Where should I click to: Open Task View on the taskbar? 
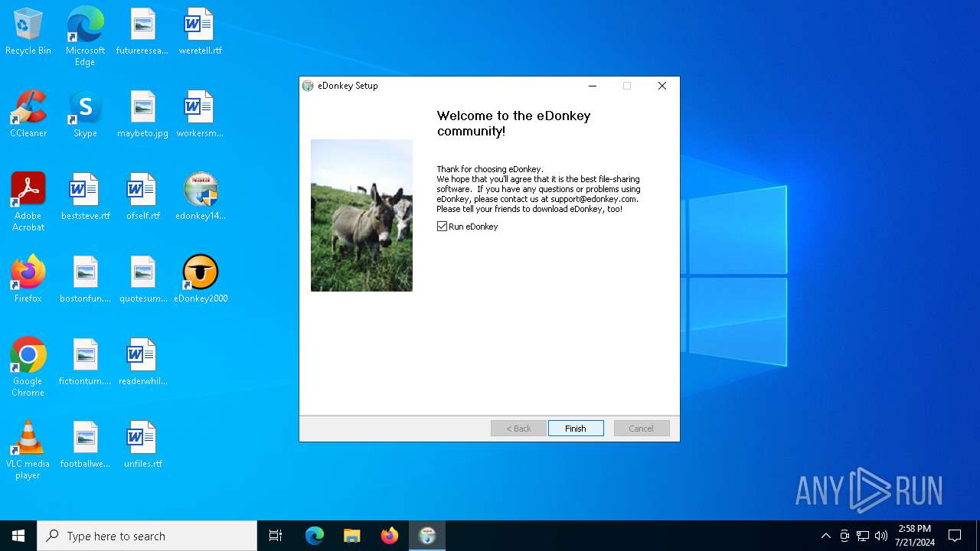276,536
